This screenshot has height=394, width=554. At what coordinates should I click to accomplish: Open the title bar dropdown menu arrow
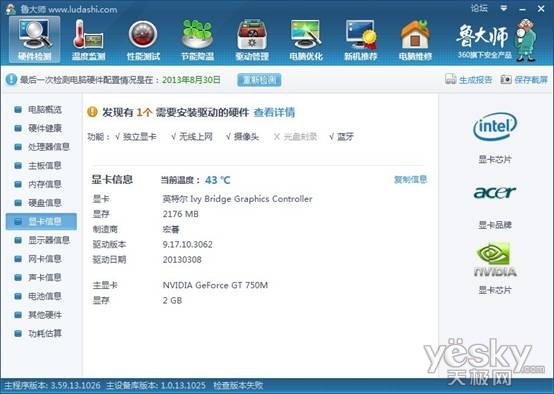504,8
